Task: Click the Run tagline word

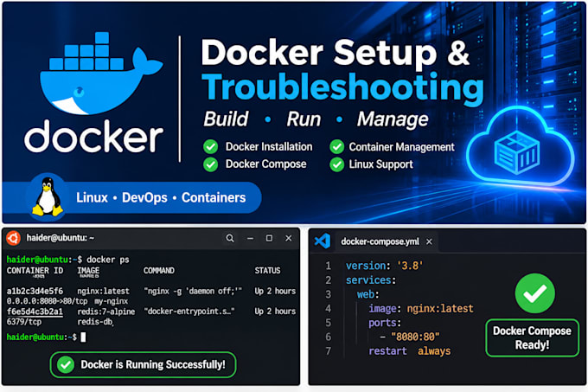Action: click(304, 119)
